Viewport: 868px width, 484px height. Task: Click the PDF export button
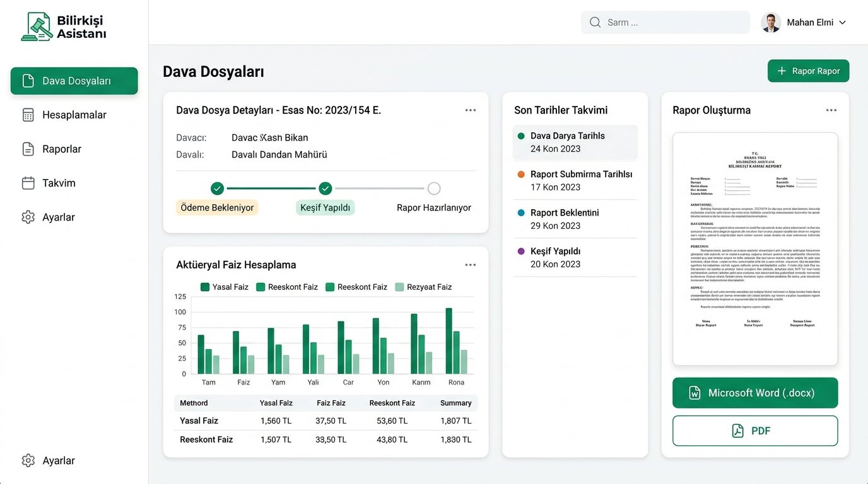(x=755, y=431)
